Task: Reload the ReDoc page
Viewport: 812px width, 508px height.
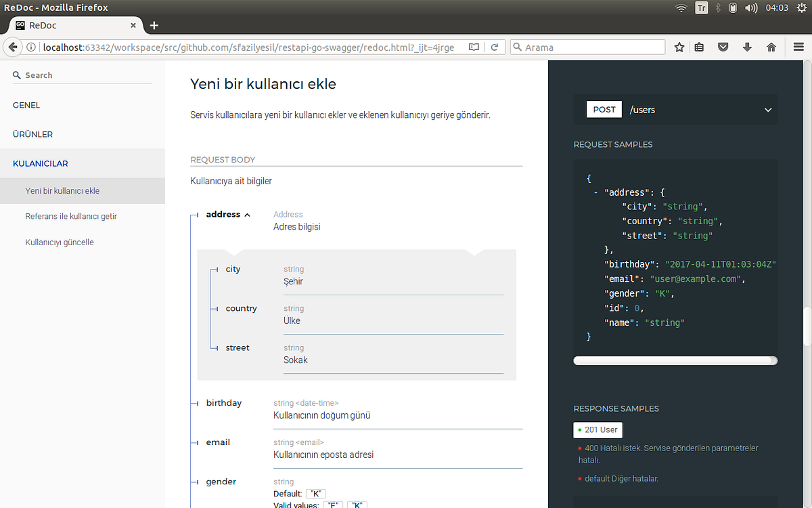Action: click(x=496, y=47)
